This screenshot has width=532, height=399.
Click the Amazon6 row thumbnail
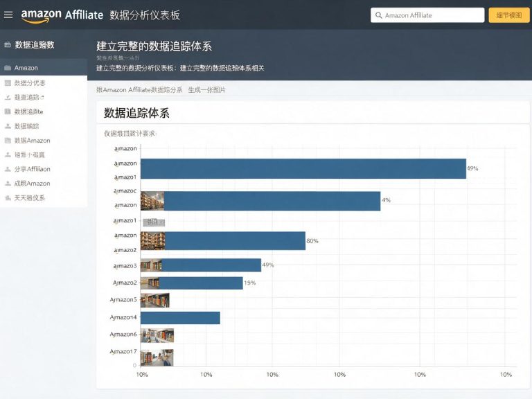157,335
